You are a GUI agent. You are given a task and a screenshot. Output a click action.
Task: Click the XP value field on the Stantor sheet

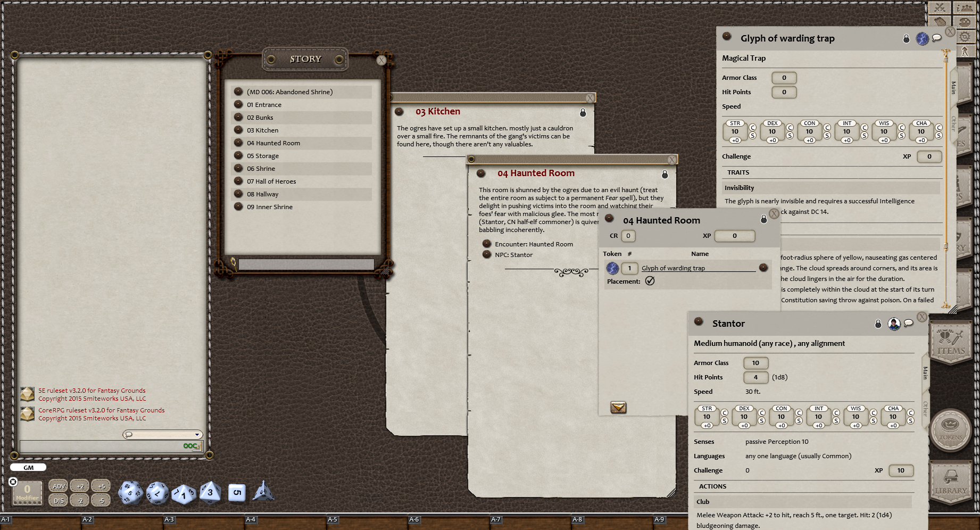[902, 470]
